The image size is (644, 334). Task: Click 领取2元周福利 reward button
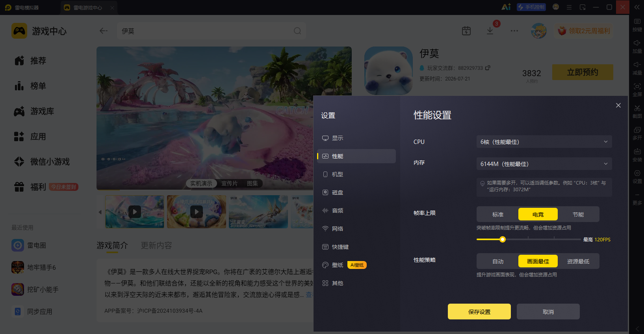(585, 31)
